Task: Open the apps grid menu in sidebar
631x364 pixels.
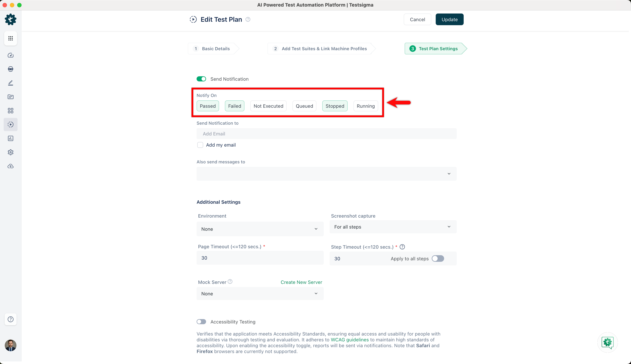Action: click(x=11, y=38)
